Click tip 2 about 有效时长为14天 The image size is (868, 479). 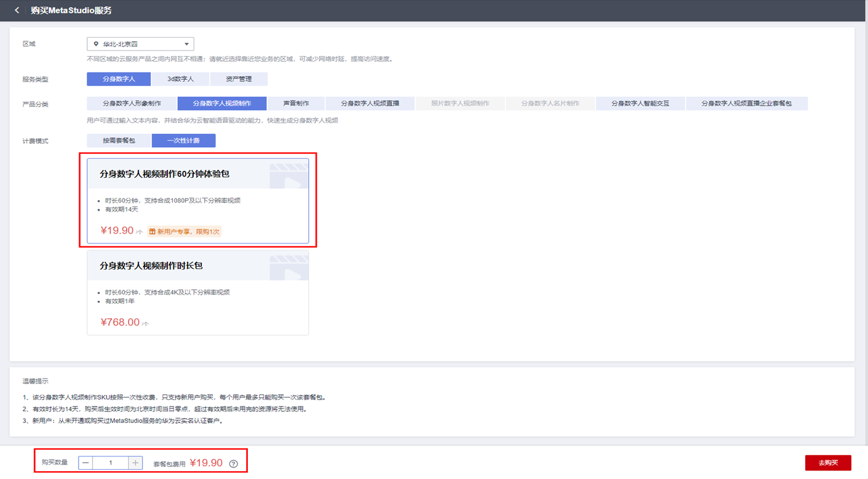[x=164, y=409]
